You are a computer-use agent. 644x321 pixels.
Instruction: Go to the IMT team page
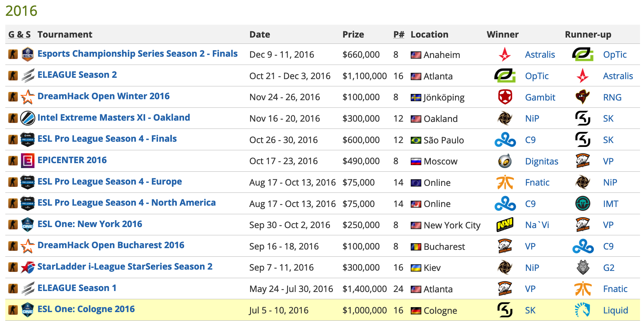(610, 204)
